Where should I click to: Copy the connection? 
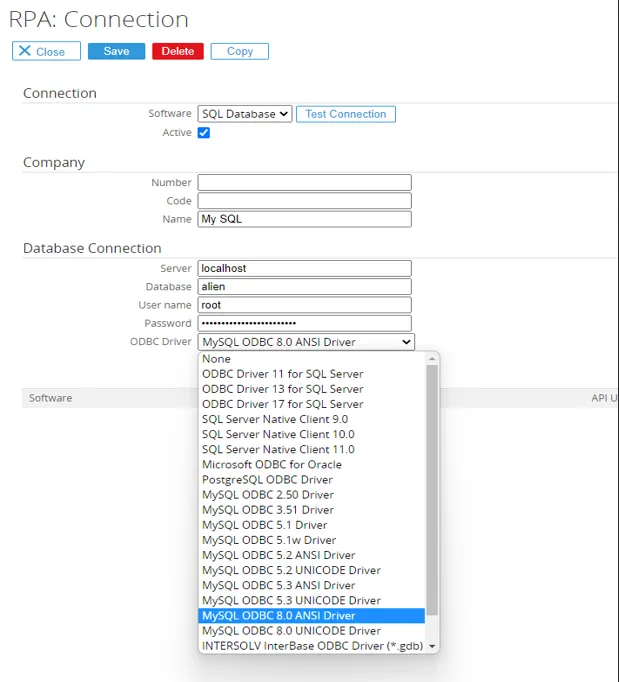tap(240, 51)
